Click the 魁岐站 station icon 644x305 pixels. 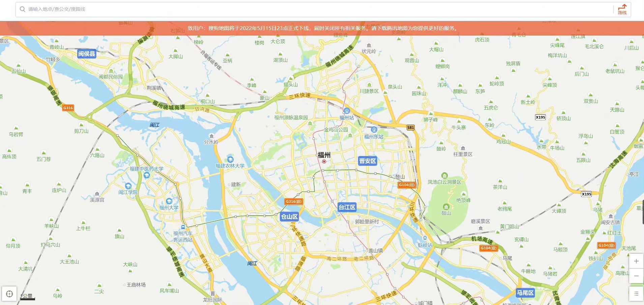(x=425, y=238)
